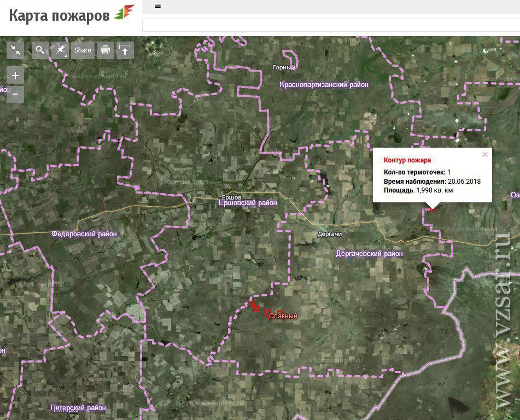Collapse the map with the arrows icon

pos(16,50)
